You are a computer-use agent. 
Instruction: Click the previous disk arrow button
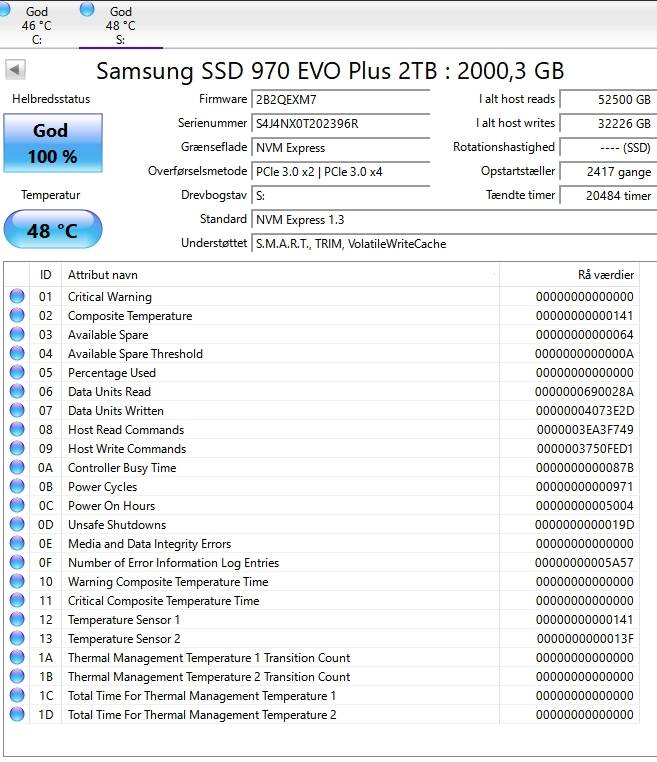coord(15,69)
